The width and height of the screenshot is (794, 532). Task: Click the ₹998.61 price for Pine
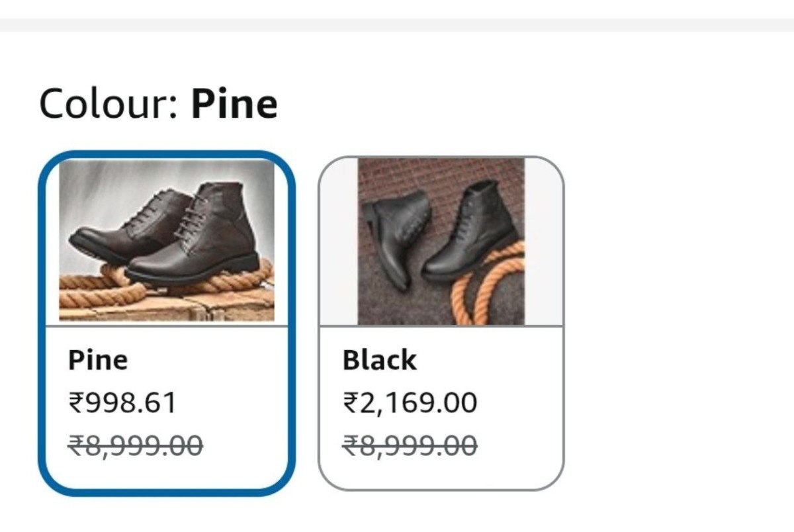122,401
